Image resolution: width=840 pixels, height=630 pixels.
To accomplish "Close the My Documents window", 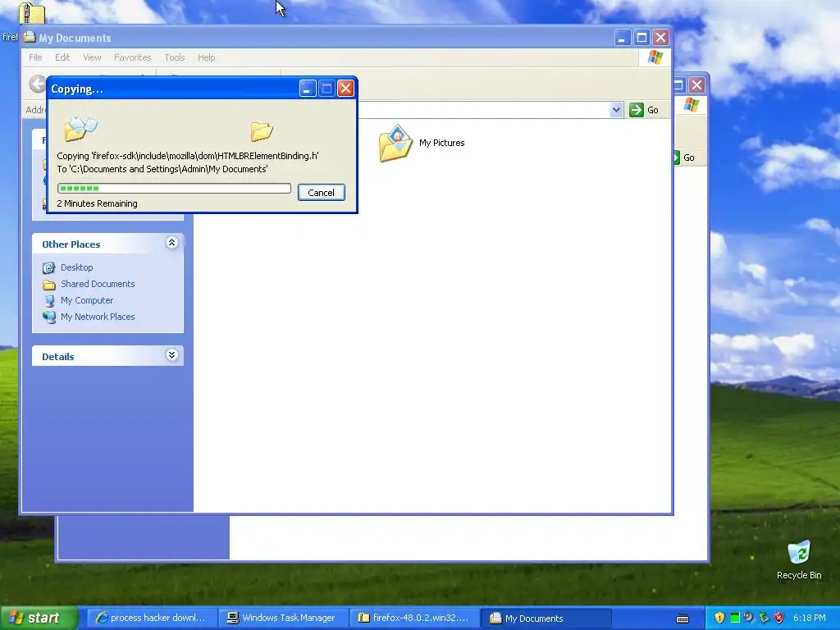I will pos(660,38).
